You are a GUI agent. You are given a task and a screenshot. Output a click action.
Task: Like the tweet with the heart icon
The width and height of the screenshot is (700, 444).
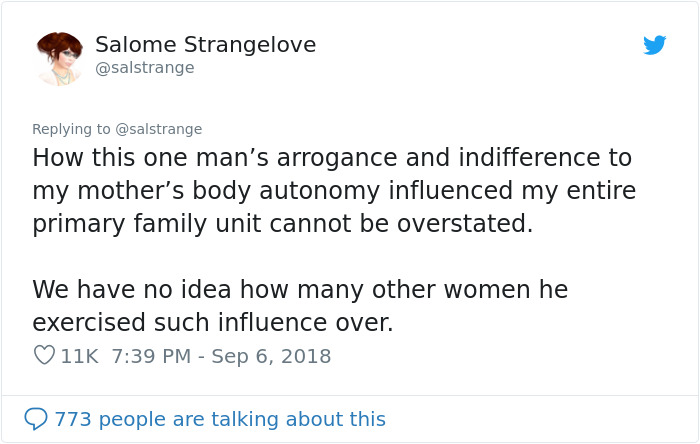pyautogui.click(x=44, y=355)
